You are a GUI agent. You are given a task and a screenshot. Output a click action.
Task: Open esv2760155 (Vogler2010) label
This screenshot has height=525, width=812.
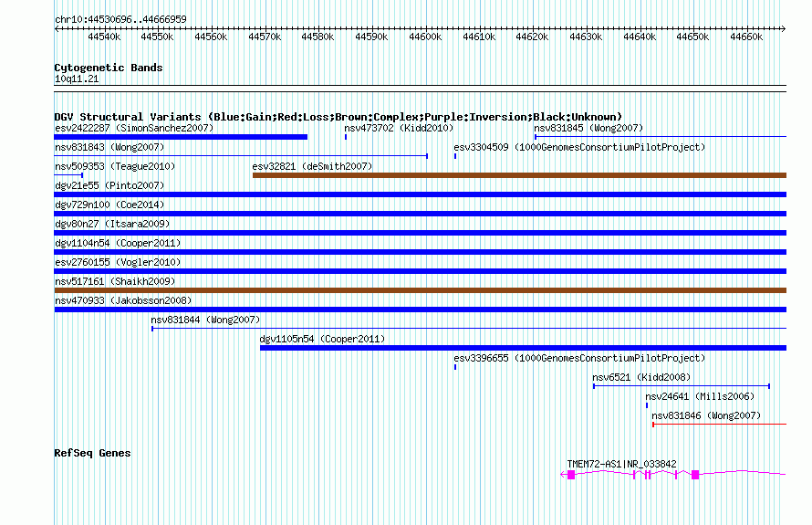click(118, 262)
